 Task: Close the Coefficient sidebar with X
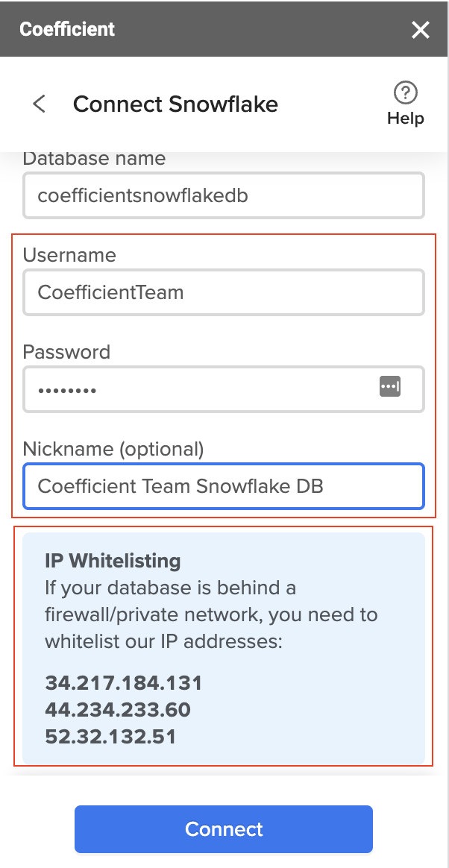pos(420,29)
